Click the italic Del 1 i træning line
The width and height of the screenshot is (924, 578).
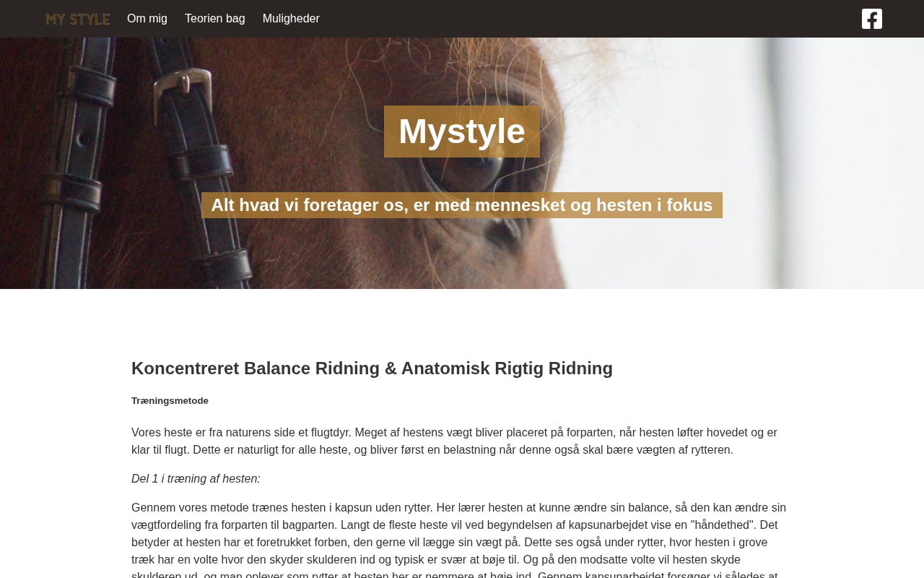click(x=196, y=479)
